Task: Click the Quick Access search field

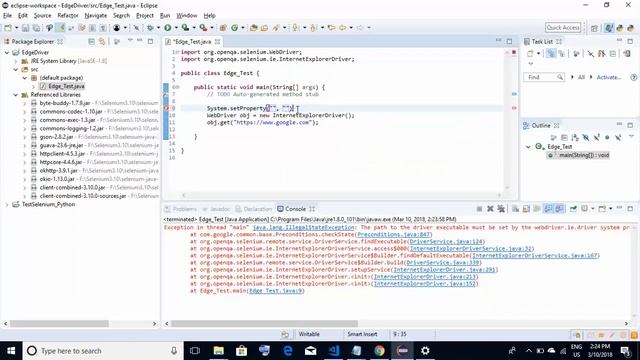Action: [563, 28]
